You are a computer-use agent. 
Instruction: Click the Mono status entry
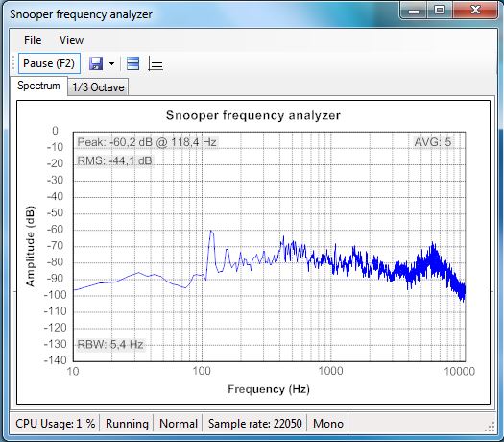328,424
